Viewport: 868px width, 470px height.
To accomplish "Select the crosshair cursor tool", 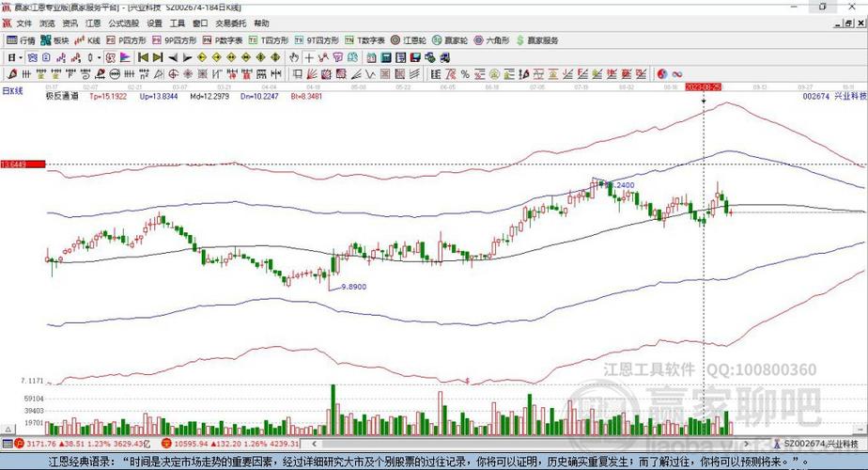I will (x=309, y=57).
